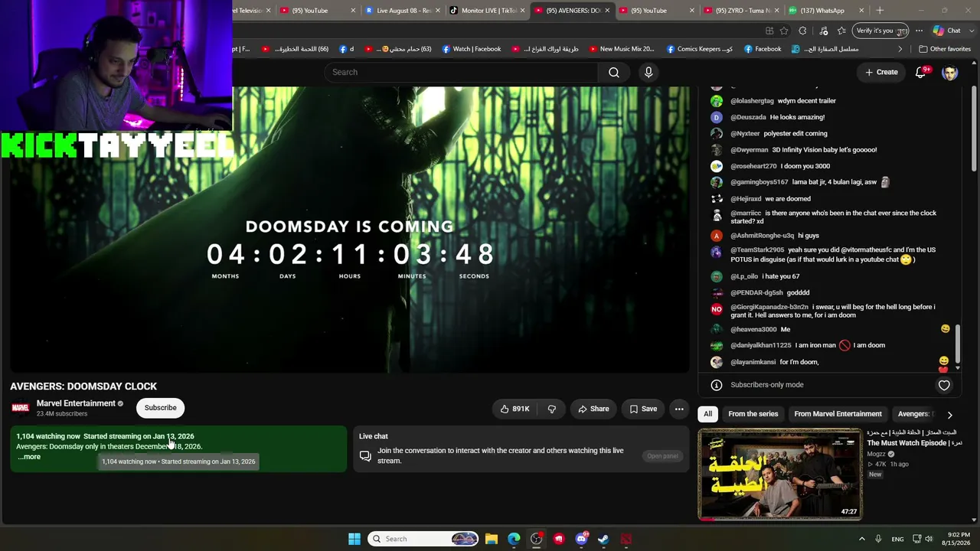Open Windows Start menu
This screenshot has width=980, height=551.
click(x=354, y=539)
